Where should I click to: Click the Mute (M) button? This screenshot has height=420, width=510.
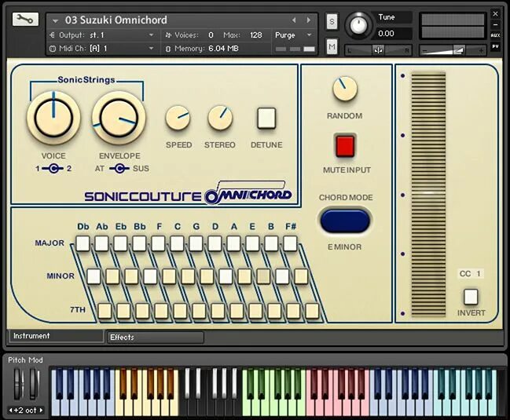coord(332,47)
